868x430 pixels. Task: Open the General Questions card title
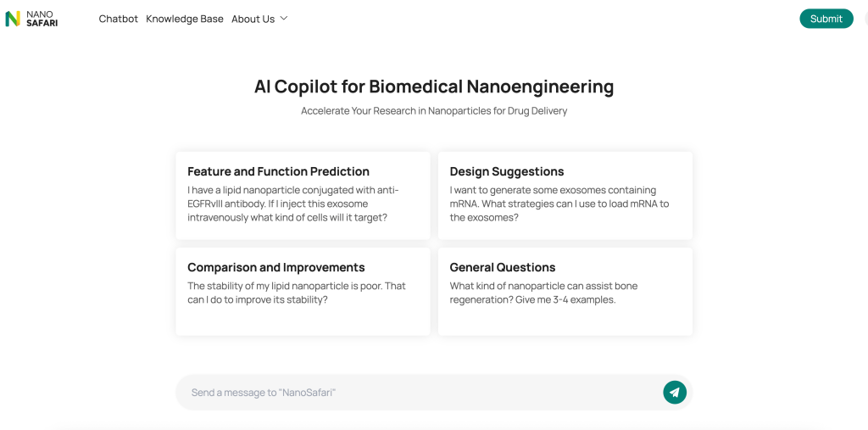pyautogui.click(x=502, y=267)
